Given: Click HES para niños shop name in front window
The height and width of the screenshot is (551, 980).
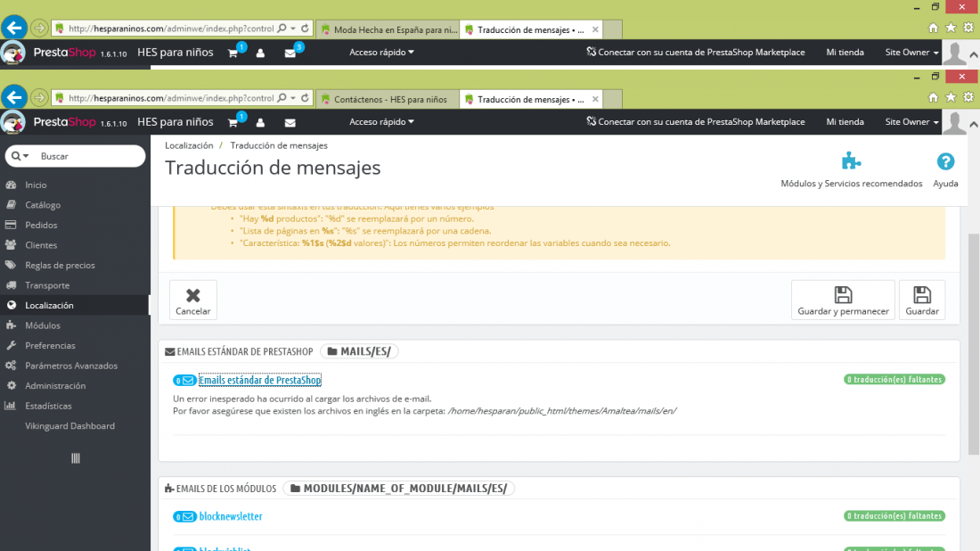Looking at the screenshot, I should tap(175, 122).
